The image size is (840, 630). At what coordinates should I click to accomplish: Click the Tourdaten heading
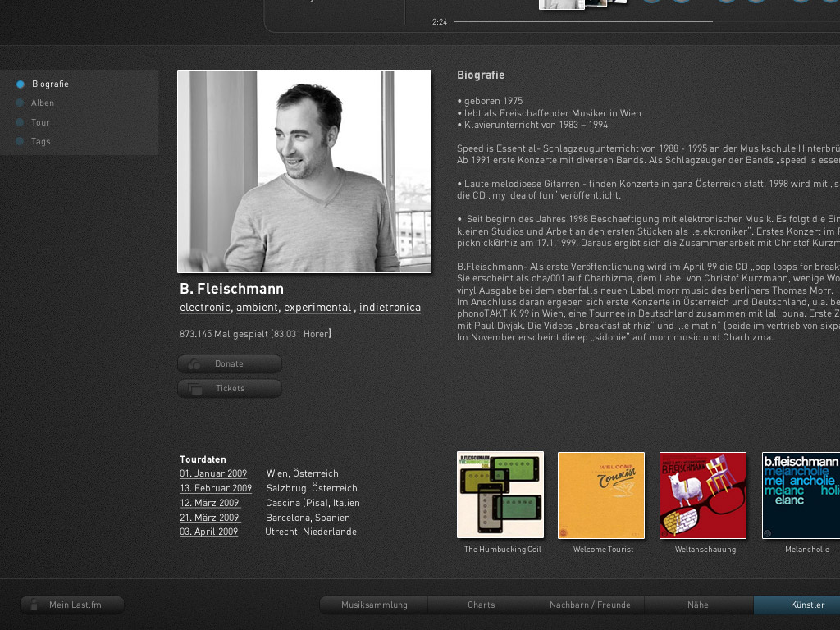click(203, 459)
